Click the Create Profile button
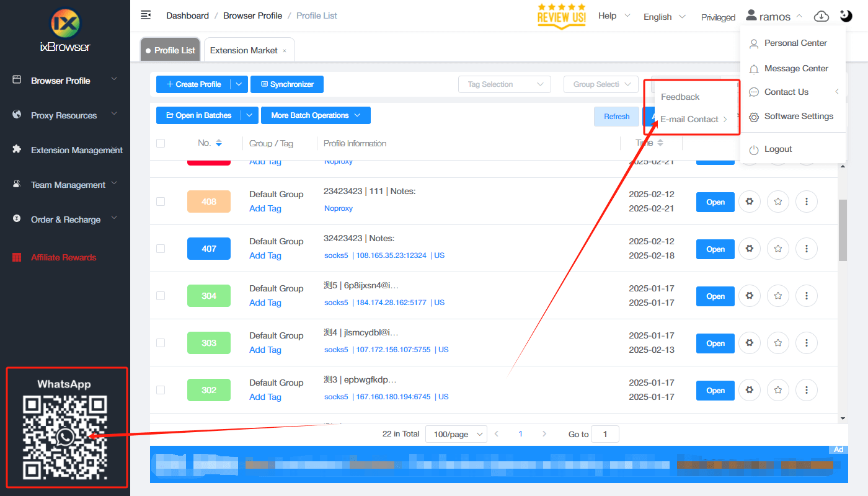868x496 pixels. click(x=197, y=84)
